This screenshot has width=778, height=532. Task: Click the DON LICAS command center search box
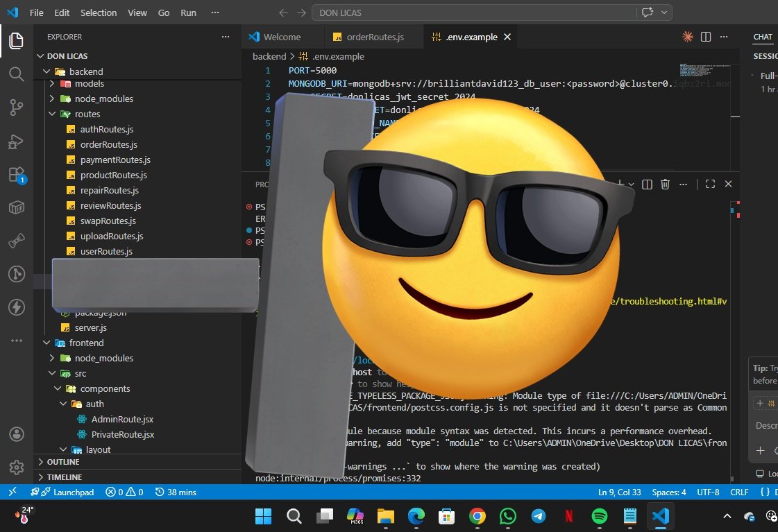(473, 12)
